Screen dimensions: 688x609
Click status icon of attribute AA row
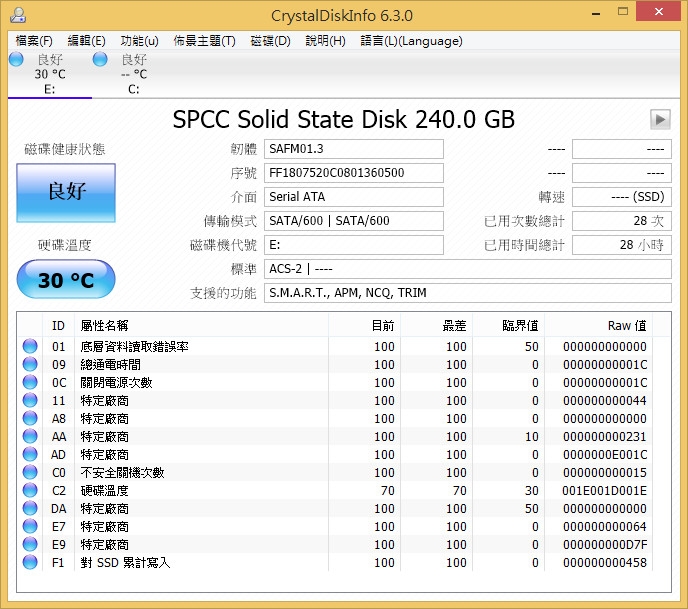click(x=30, y=436)
